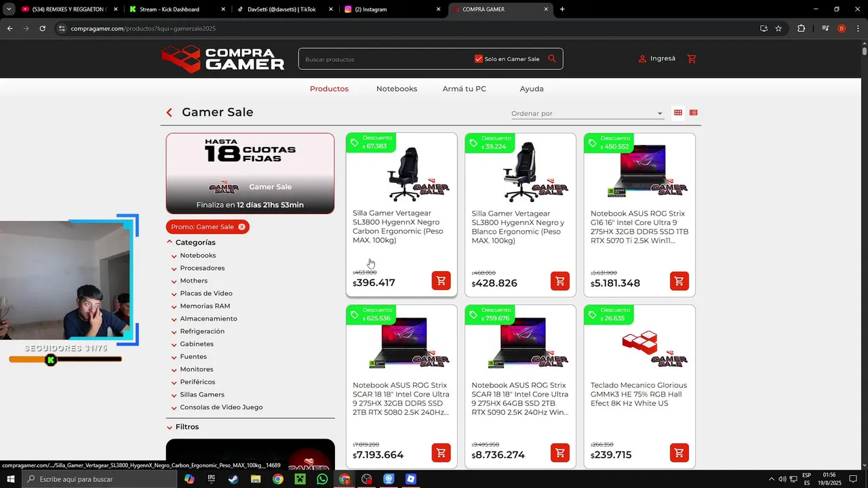Screen dimensions: 868x488
Task: Click the search magnifier icon
Action: coord(552,59)
